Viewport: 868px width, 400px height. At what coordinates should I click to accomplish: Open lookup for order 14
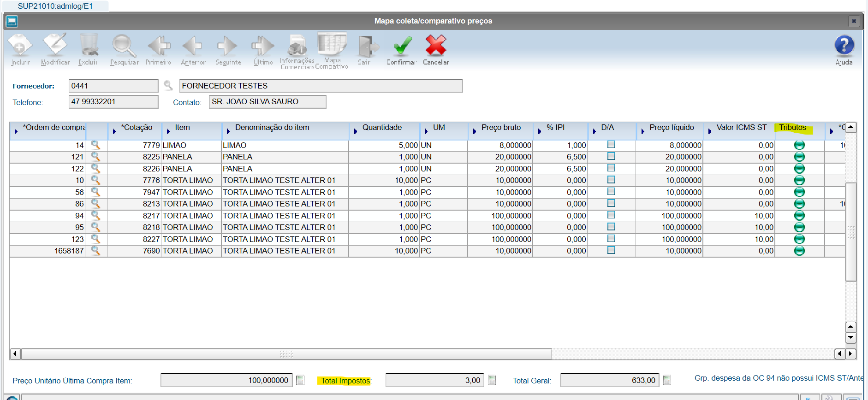[95, 145]
